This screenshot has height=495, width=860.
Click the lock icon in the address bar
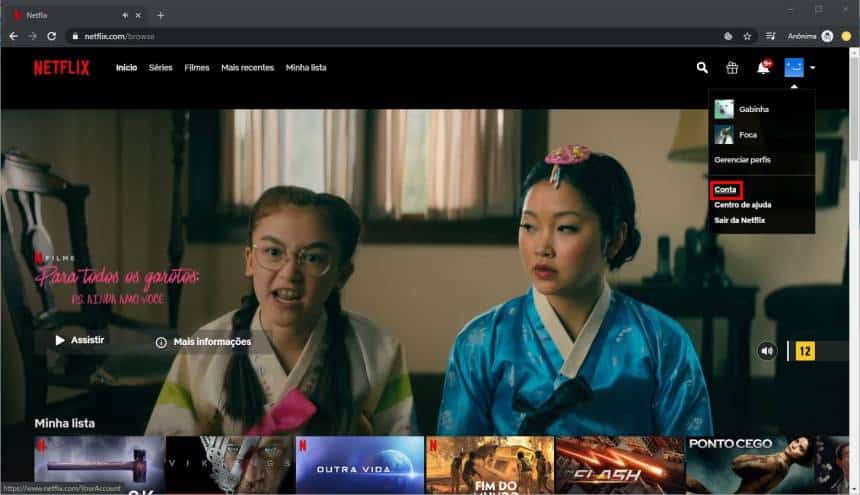75,36
